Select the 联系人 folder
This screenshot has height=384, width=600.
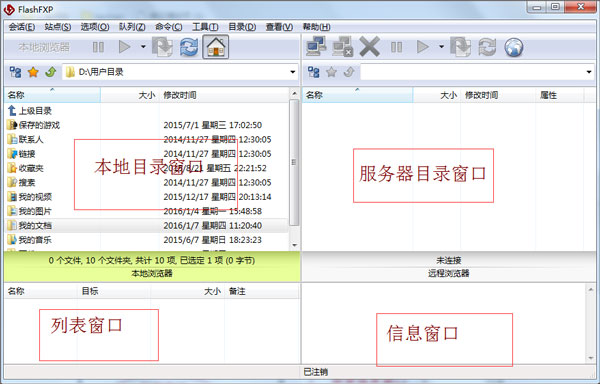click(x=25, y=139)
